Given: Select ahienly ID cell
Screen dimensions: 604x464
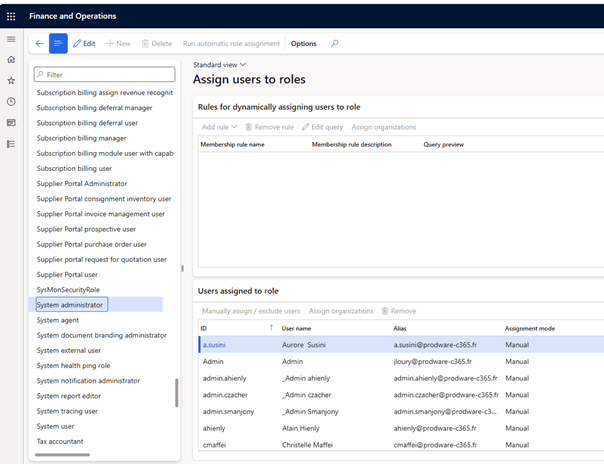Looking at the screenshot, I should click(214, 428).
